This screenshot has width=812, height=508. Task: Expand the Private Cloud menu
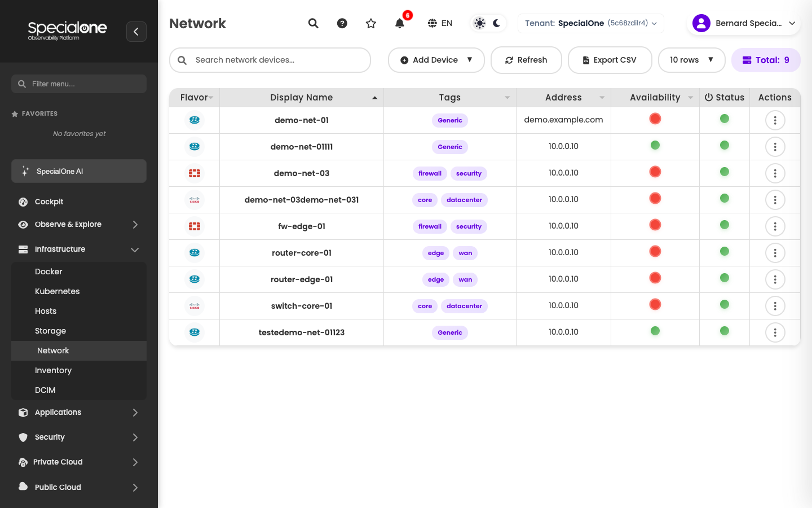pyautogui.click(x=79, y=462)
